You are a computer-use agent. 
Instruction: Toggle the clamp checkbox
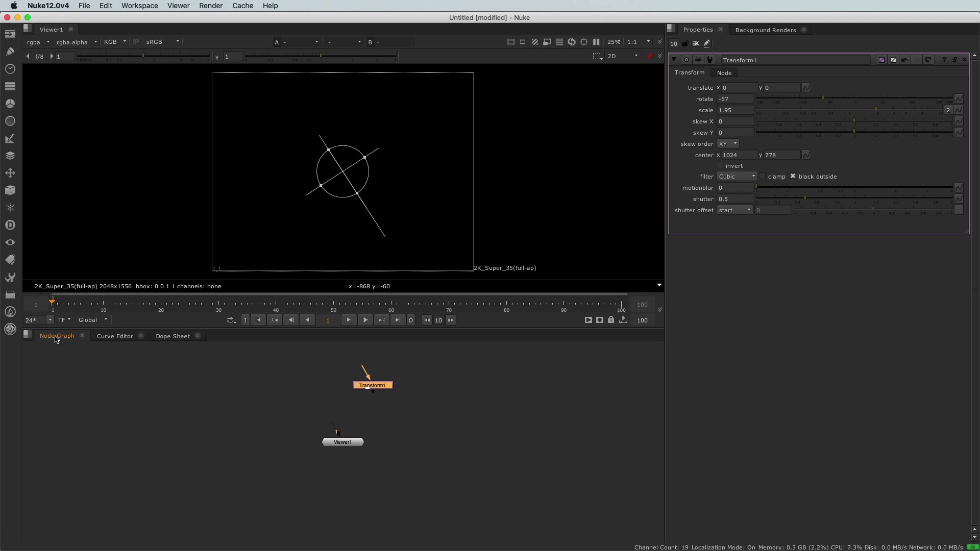click(763, 177)
